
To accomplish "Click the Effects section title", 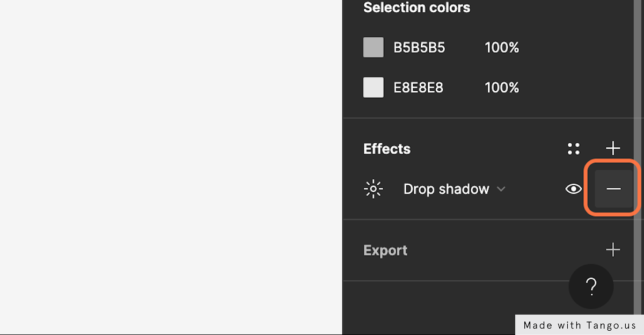I will coord(387,149).
